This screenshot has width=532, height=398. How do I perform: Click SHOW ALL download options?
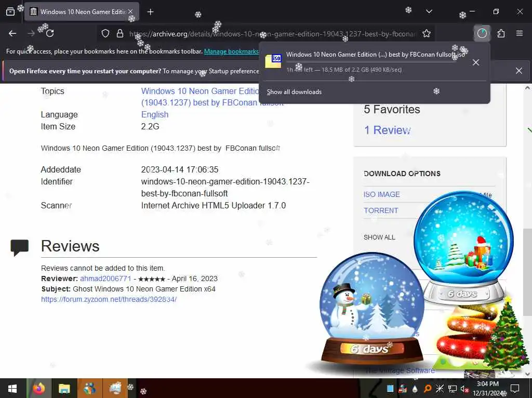click(x=379, y=237)
